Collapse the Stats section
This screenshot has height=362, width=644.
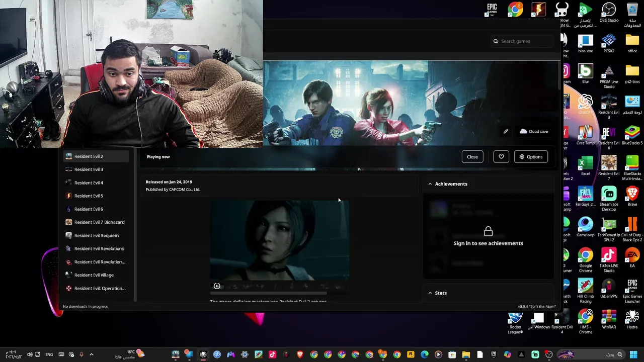pyautogui.click(x=430, y=293)
